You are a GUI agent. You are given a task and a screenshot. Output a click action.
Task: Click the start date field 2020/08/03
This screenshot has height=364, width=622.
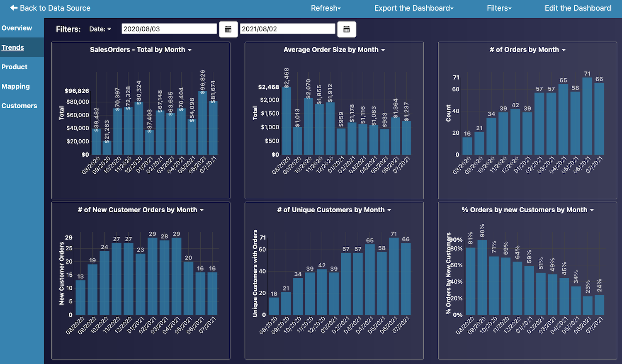click(x=169, y=29)
